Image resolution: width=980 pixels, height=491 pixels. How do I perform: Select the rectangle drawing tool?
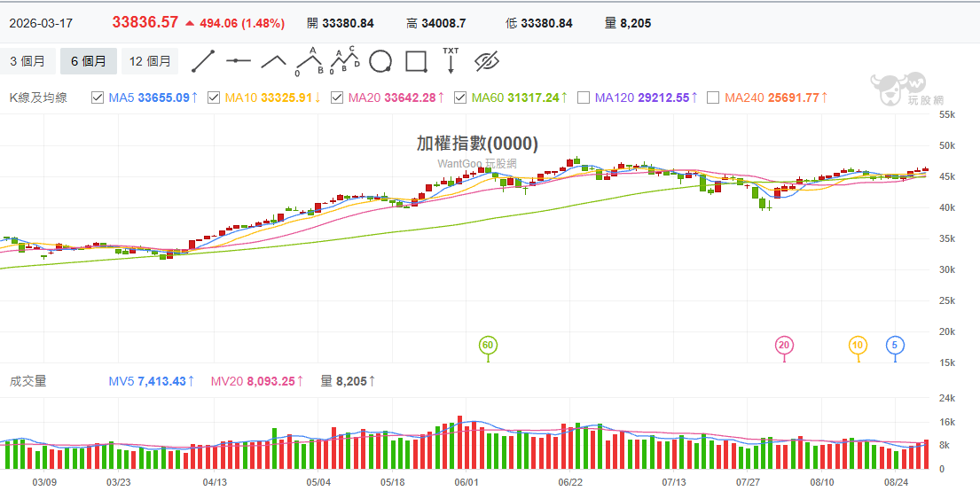pos(416,61)
